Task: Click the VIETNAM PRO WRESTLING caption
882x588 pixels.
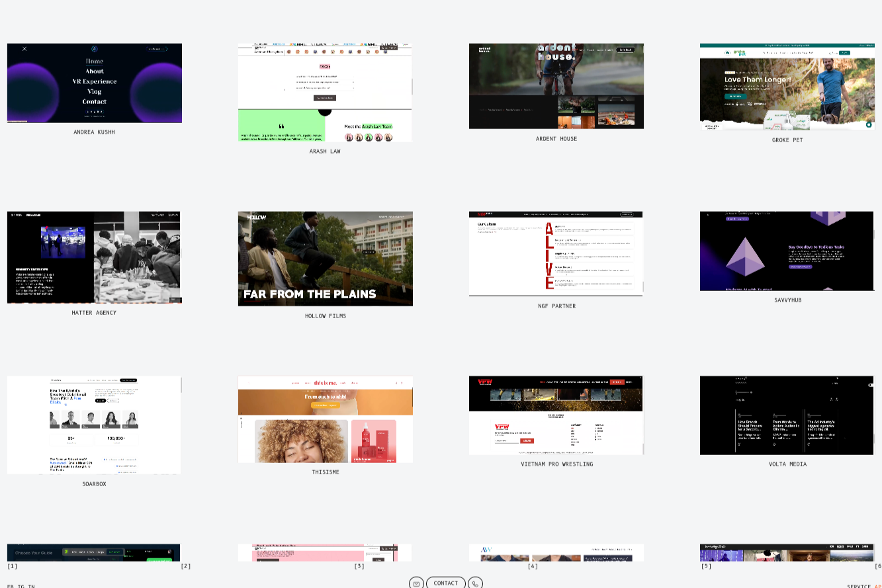Action: pos(556,464)
